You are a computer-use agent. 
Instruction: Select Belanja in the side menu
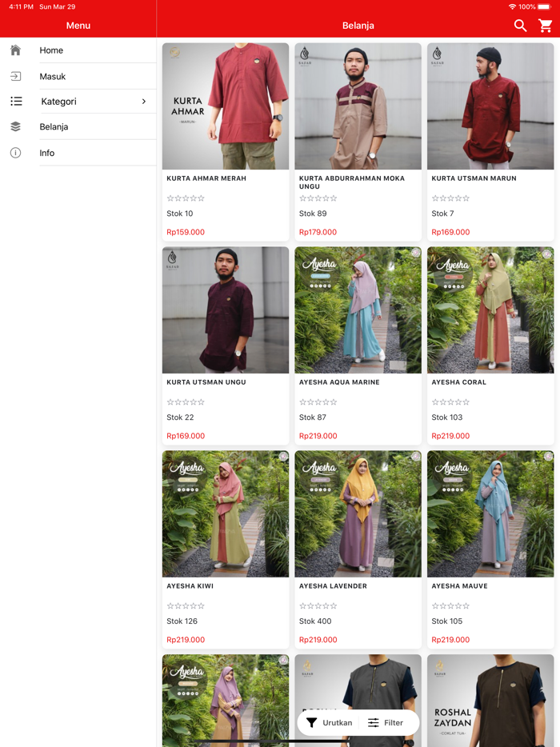coord(78,126)
